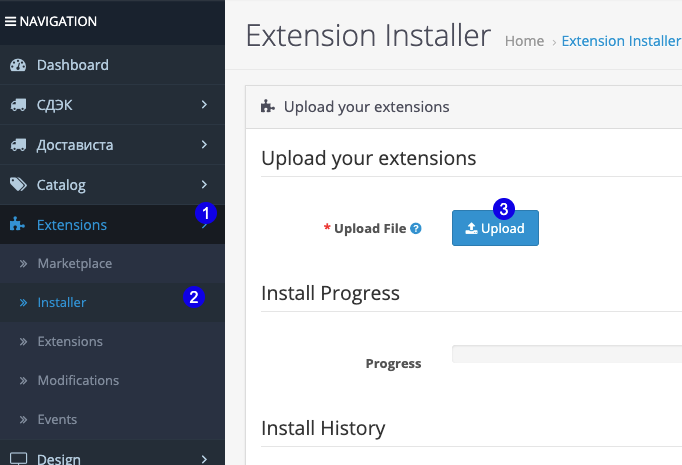Click the Upload File help question icon
This screenshot has width=682, height=465.
coord(416,228)
